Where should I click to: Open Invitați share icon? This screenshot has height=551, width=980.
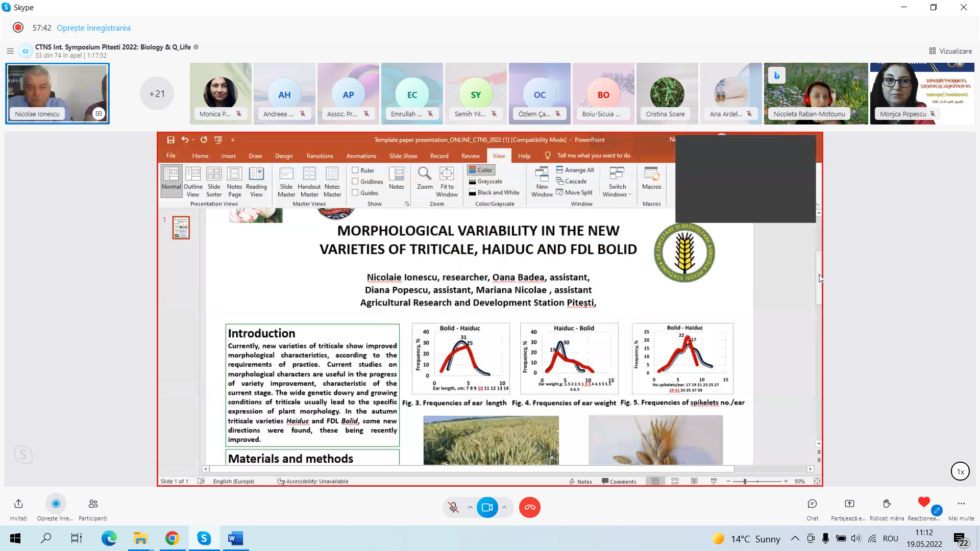[18, 509]
